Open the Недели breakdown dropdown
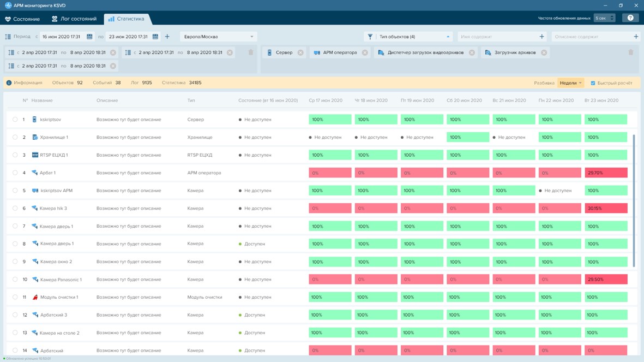 pyautogui.click(x=570, y=83)
